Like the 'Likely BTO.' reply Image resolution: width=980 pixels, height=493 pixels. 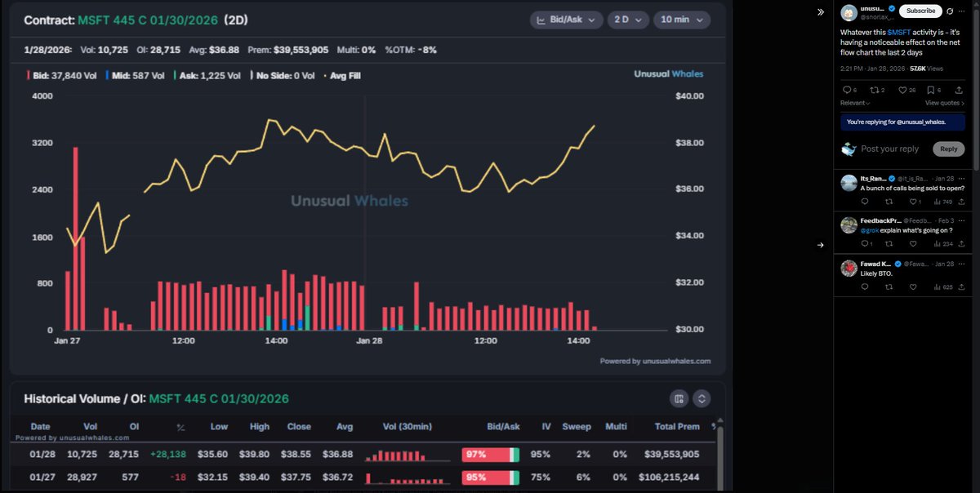[x=913, y=287]
